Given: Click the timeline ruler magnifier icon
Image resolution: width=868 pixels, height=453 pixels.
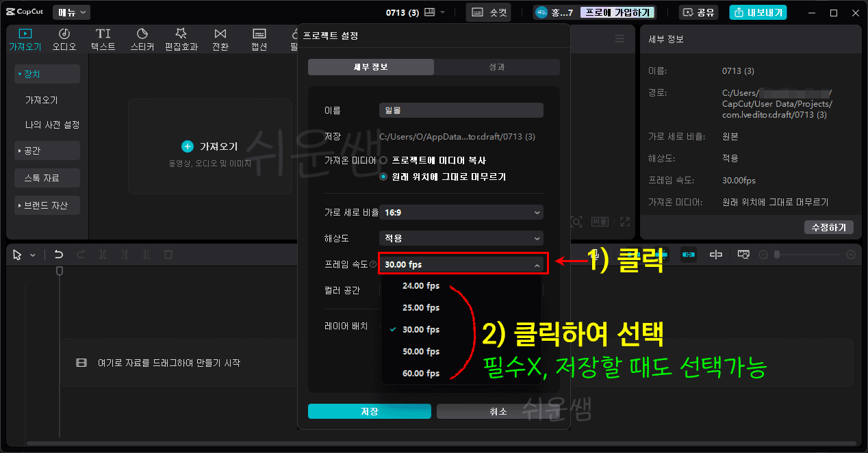Looking at the screenshot, I should pyautogui.click(x=744, y=255).
